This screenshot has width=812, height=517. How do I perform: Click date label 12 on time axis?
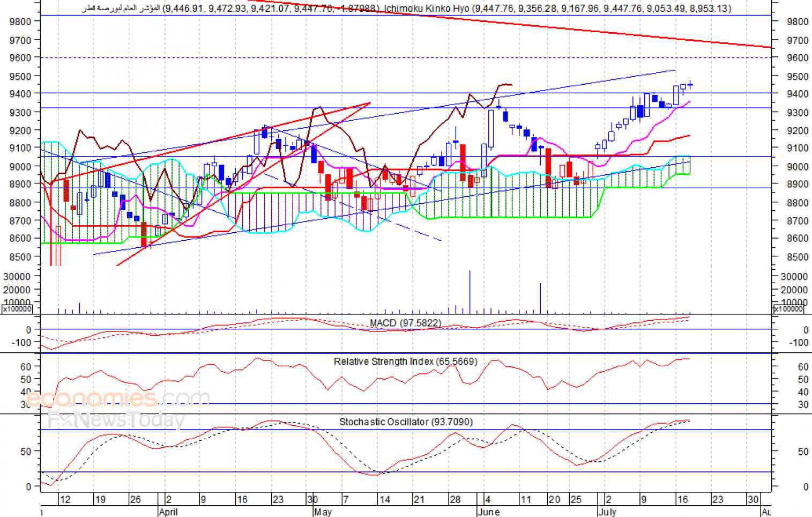[65, 499]
